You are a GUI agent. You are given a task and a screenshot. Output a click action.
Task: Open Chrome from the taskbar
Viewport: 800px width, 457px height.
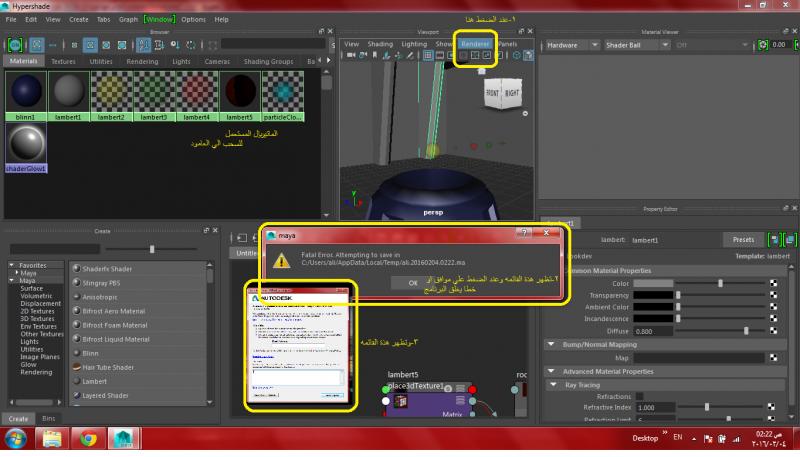(88, 438)
